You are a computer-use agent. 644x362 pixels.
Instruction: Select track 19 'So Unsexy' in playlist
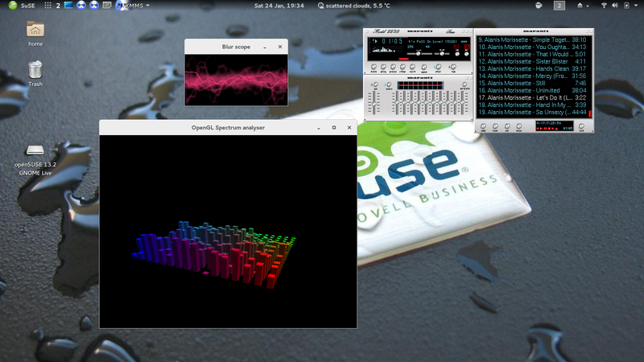pos(532,112)
